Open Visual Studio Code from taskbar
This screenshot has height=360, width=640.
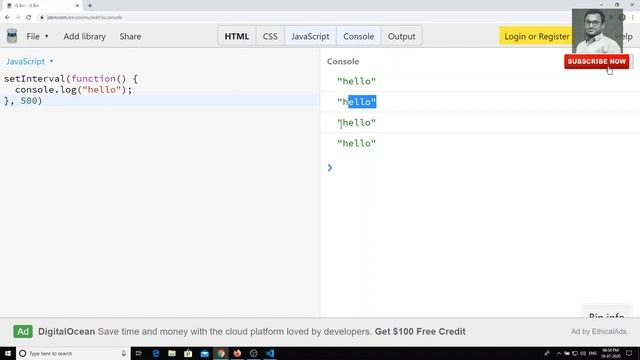click(x=270, y=353)
